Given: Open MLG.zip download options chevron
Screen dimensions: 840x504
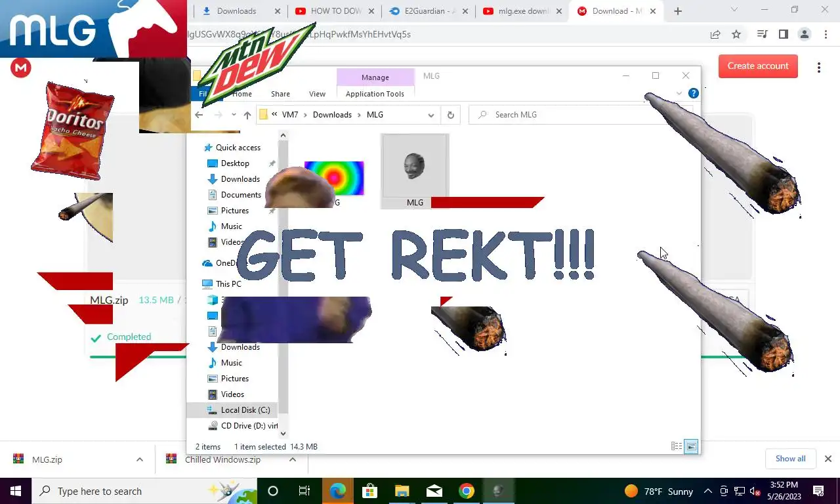Looking at the screenshot, I should coord(139,459).
